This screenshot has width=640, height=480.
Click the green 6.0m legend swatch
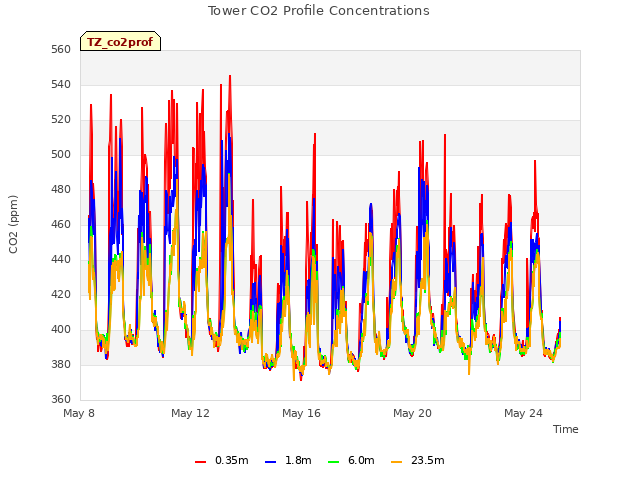point(333,462)
